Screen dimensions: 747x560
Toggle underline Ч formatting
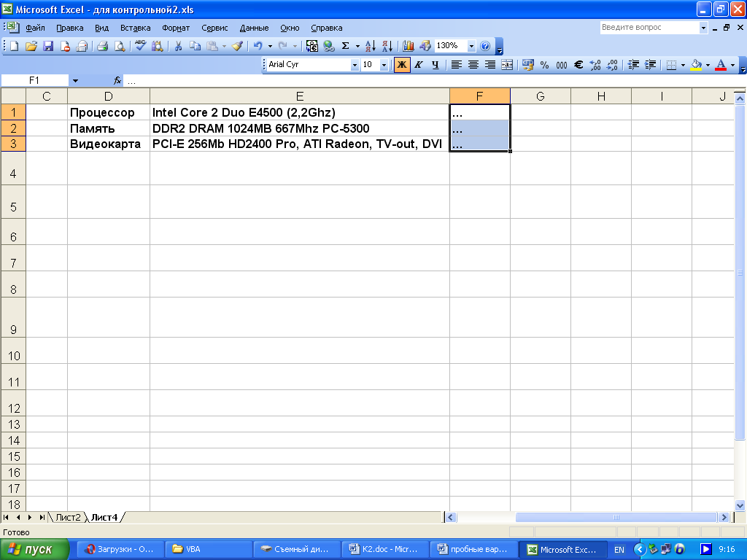(x=436, y=65)
